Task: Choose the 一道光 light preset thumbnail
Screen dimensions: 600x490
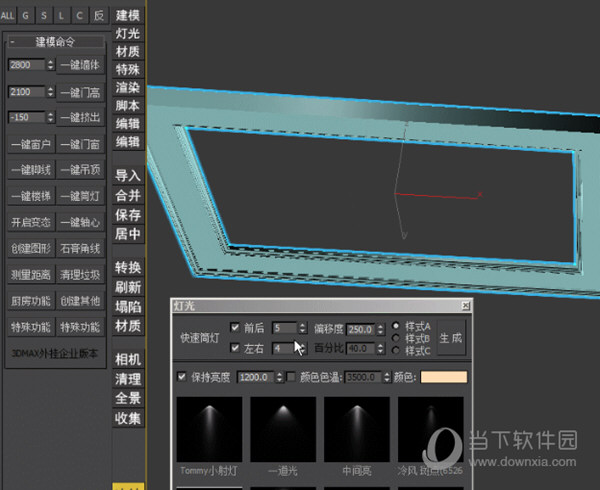Action: [x=283, y=429]
